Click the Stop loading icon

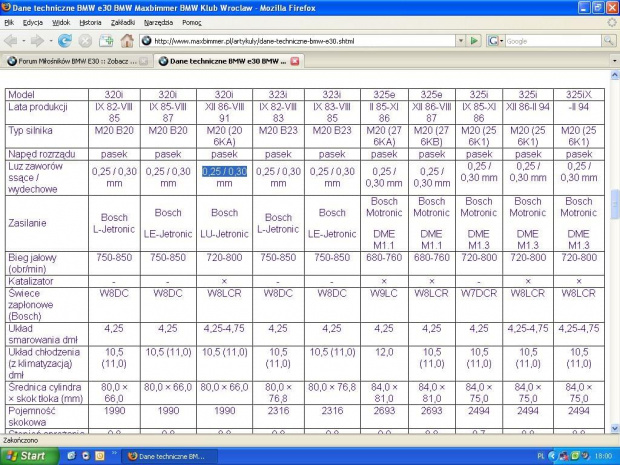click(x=85, y=41)
